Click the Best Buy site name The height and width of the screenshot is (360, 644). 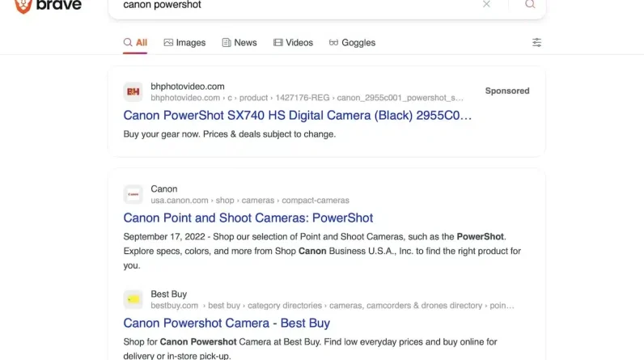click(x=169, y=294)
